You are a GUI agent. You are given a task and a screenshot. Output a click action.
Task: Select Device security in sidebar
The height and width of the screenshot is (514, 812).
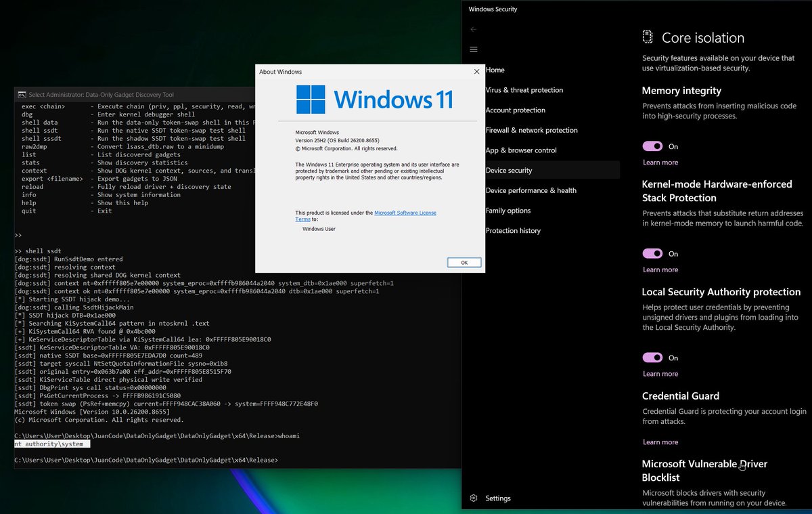tap(541, 170)
